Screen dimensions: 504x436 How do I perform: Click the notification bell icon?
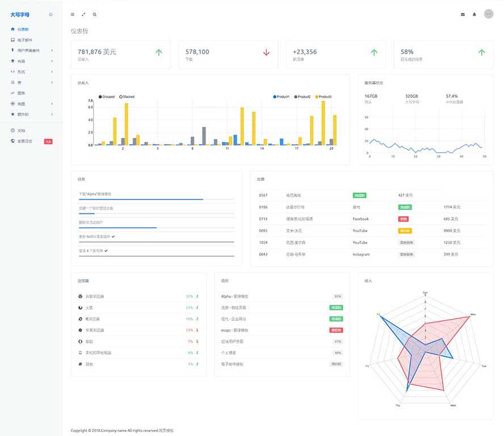474,14
